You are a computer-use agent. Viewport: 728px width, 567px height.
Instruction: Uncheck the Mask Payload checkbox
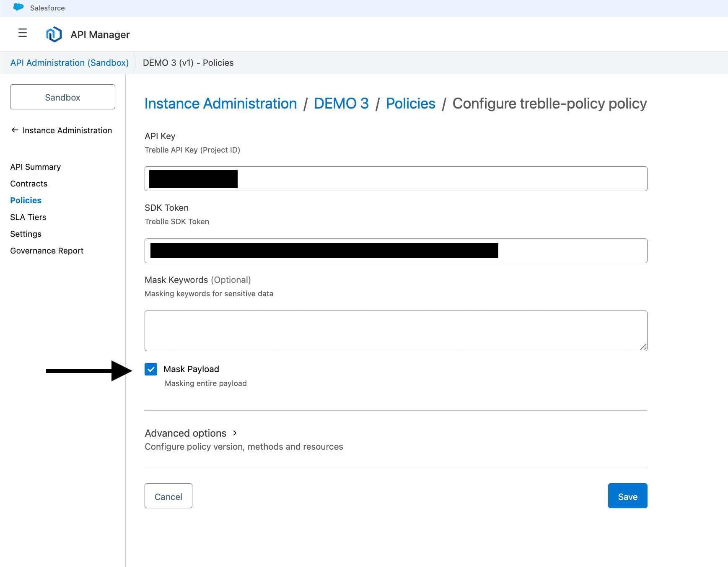point(151,369)
